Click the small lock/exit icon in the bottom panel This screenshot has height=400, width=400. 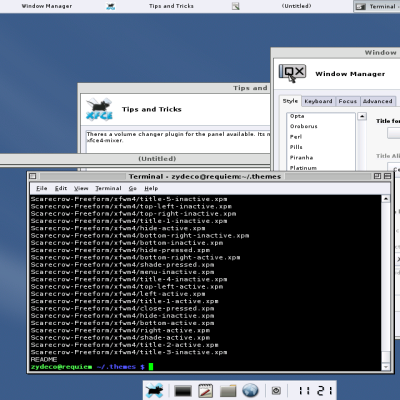click(276, 390)
